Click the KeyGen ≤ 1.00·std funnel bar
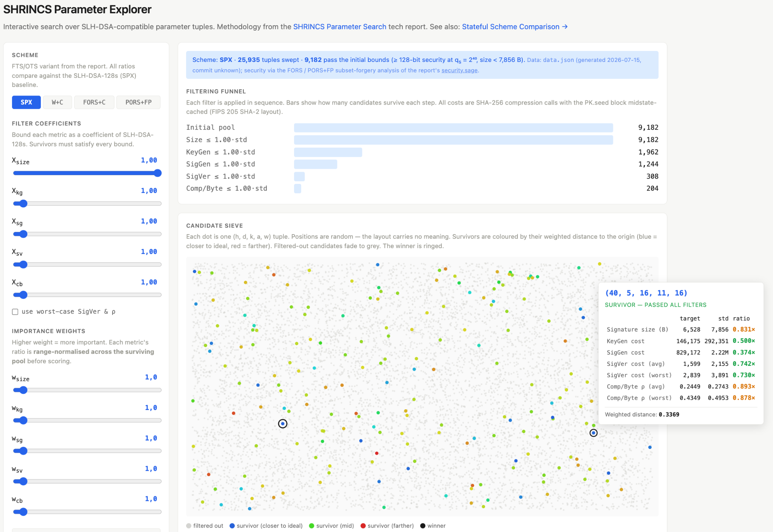The height and width of the screenshot is (532, 773). coord(328,152)
